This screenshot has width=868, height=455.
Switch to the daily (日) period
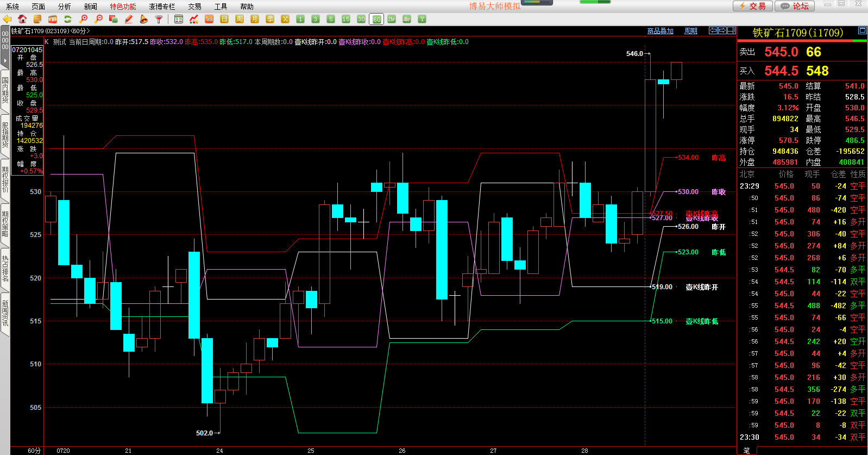(224, 19)
